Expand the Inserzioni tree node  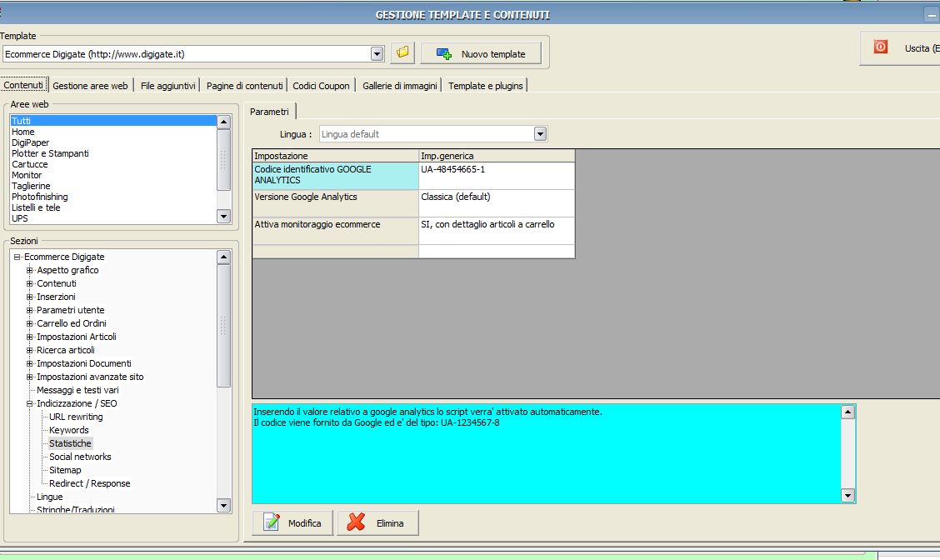pos(29,297)
